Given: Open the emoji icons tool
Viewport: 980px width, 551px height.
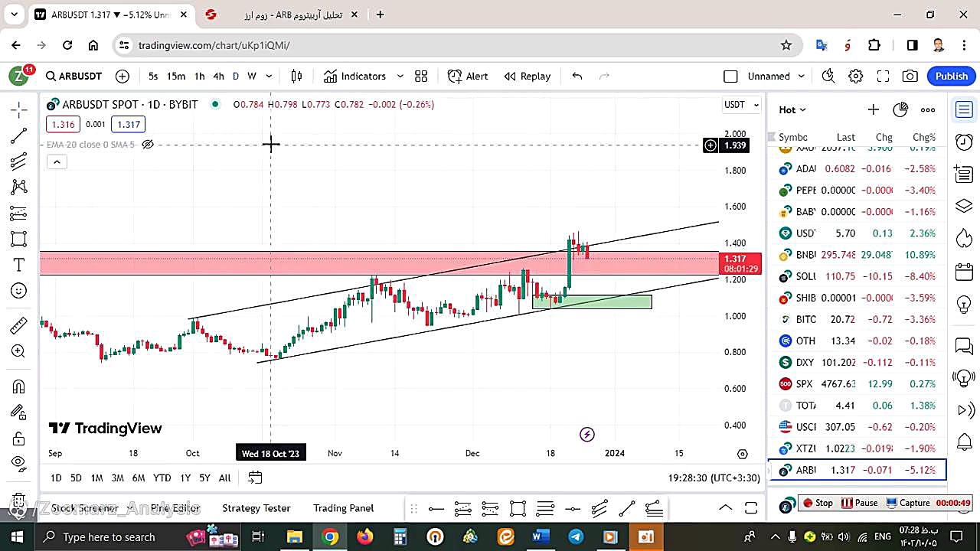Looking at the screenshot, I should [19, 291].
